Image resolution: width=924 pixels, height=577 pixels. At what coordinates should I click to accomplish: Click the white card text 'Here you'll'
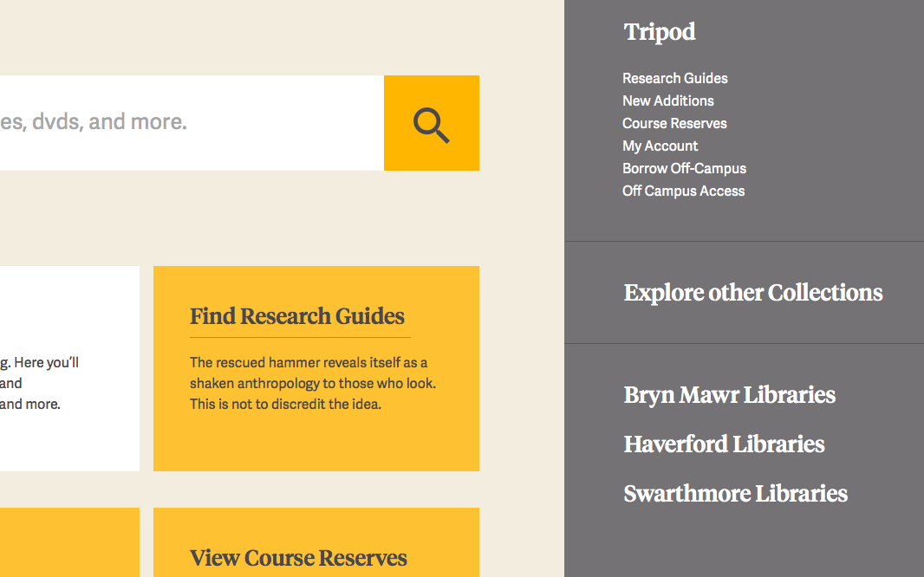47,363
